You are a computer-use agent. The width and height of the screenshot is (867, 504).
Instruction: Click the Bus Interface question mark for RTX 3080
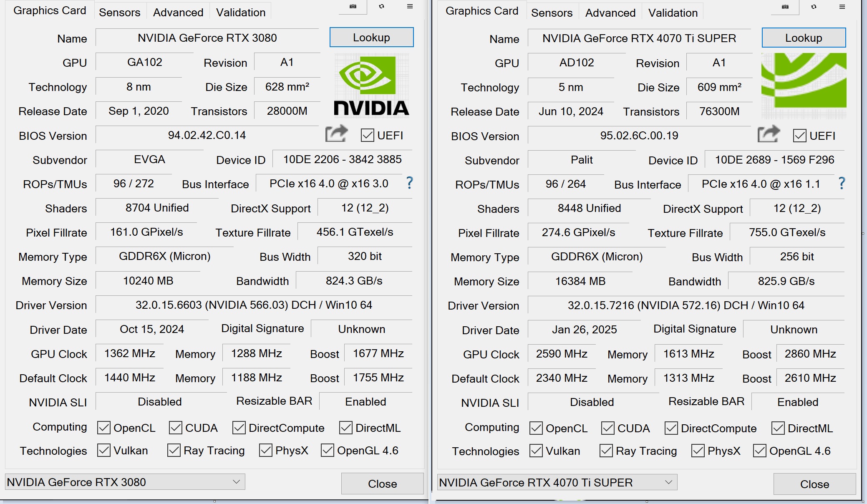[409, 183]
